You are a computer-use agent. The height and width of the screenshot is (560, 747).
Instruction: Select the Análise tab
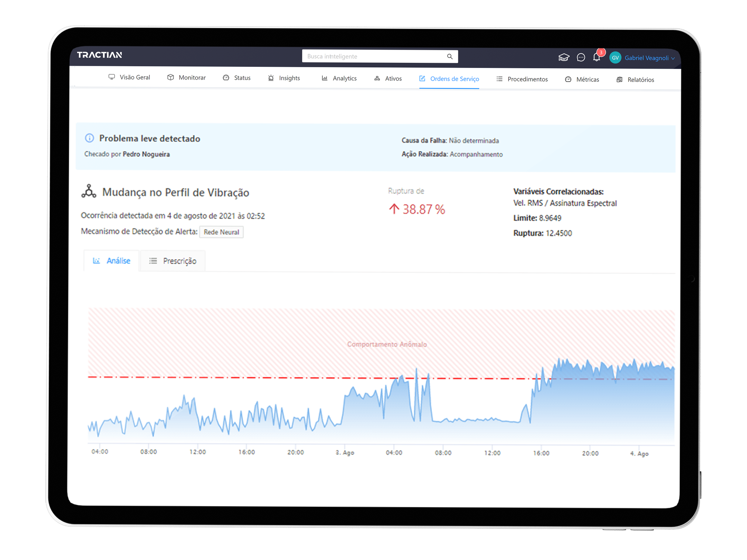click(x=111, y=260)
